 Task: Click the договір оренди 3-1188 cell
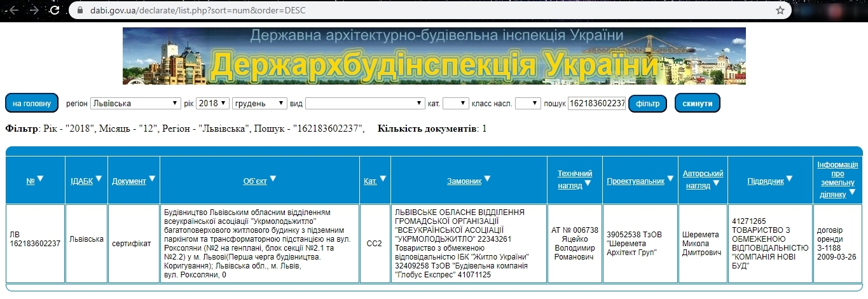[837, 243]
